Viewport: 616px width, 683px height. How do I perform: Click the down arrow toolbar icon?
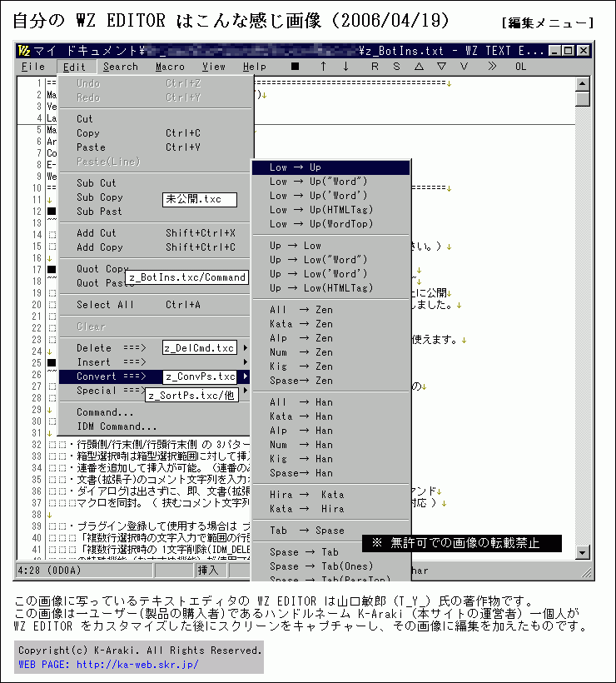pos(345,67)
